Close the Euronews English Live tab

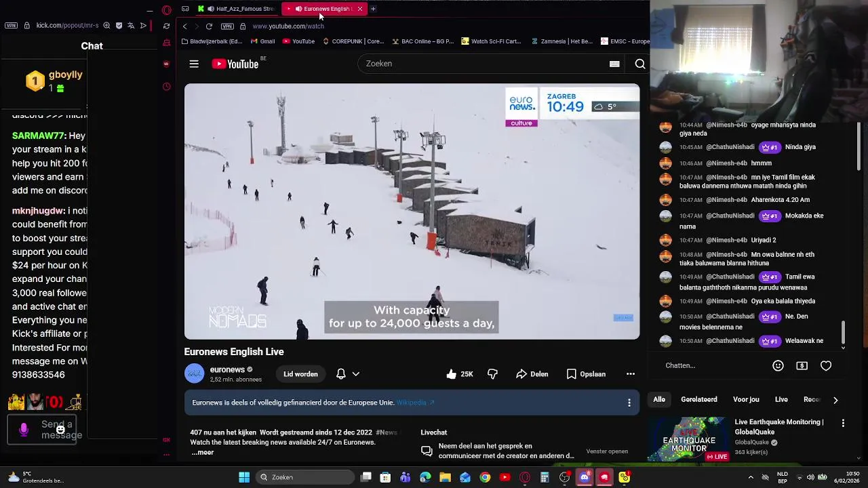(x=359, y=9)
